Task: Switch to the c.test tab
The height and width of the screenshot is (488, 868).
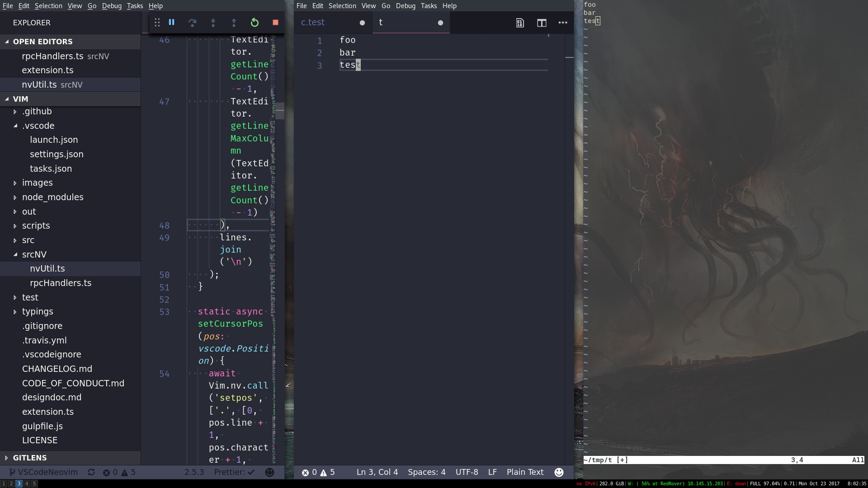Action: coord(313,23)
